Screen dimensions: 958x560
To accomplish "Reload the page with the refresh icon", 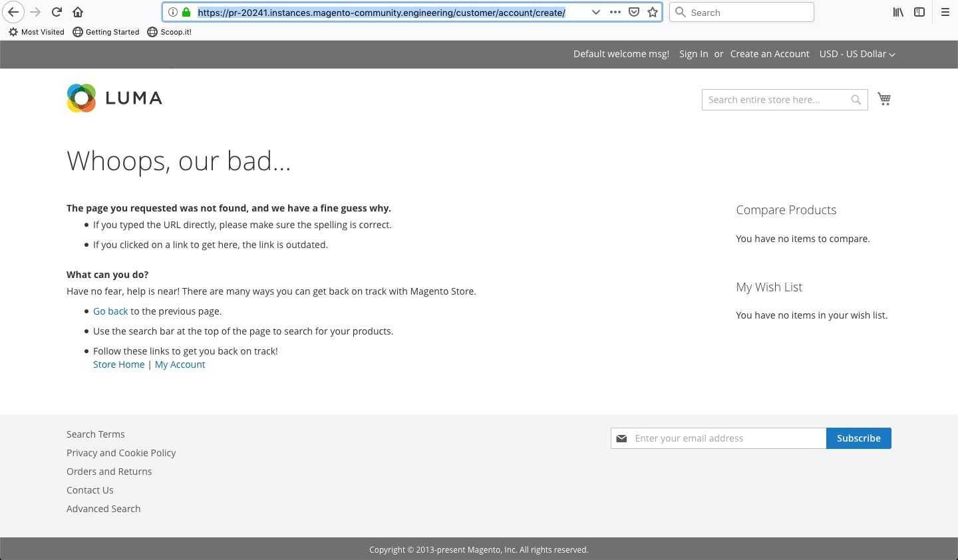I will pyautogui.click(x=57, y=12).
